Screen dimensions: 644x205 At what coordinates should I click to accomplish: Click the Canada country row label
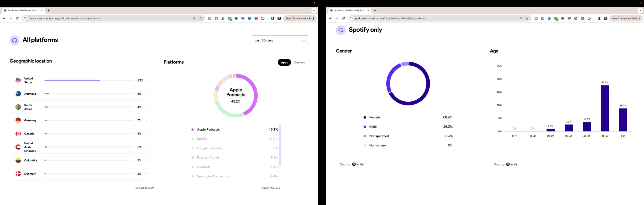[29, 134]
